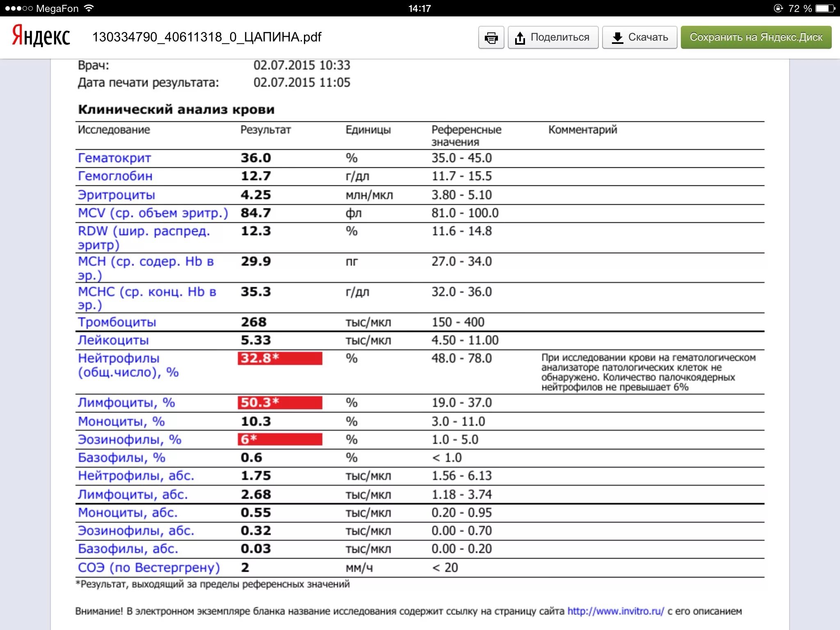This screenshot has width=840, height=630.
Task: Open the СОЭ (по Вестергрену) link
Action: (149, 567)
